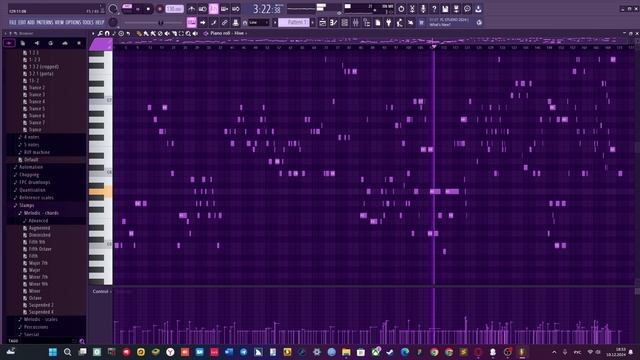Viewport: 640px width, 360px height.
Task: Open the global snap Line dropdown
Action: coord(259,22)
